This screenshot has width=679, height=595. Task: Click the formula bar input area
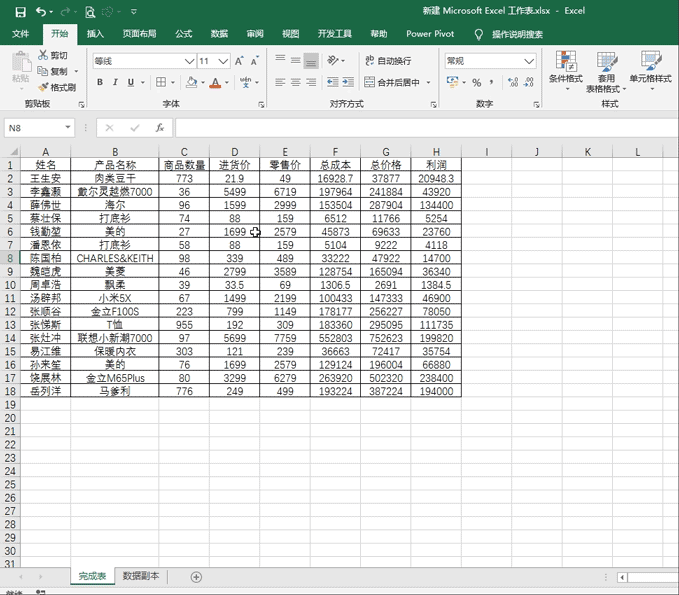pyautogui.click(x=427, y=128)
